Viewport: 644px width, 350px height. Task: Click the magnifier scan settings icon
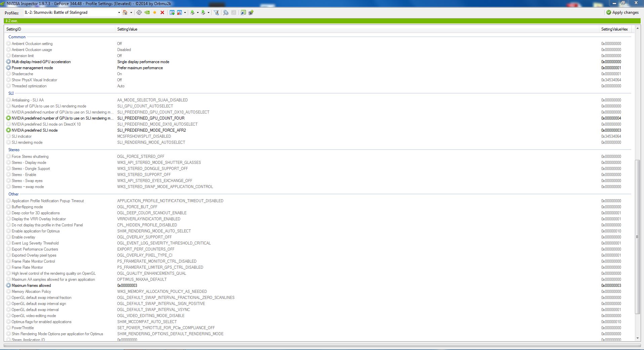pyautogui.click(x=226, y=12)
